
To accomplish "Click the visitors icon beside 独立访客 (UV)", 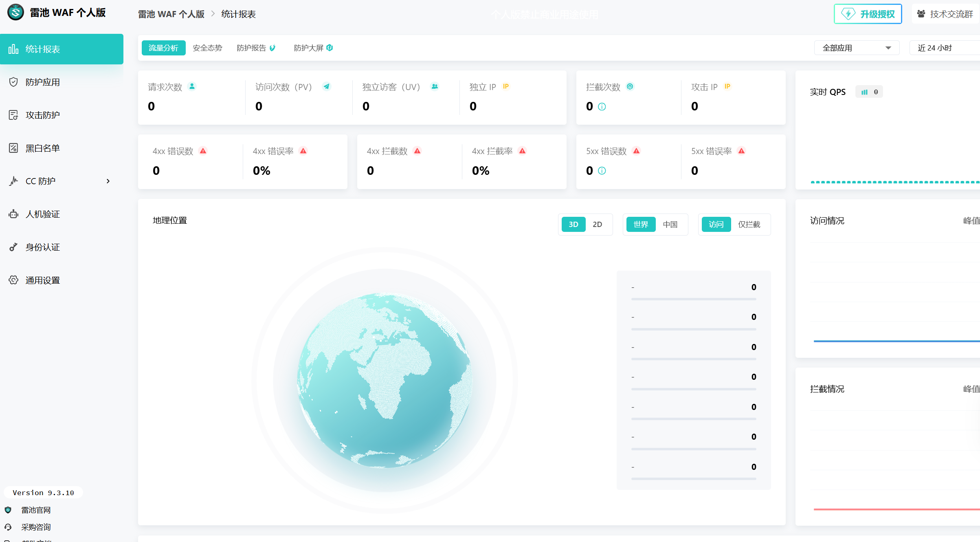I will tap(435, 86).
